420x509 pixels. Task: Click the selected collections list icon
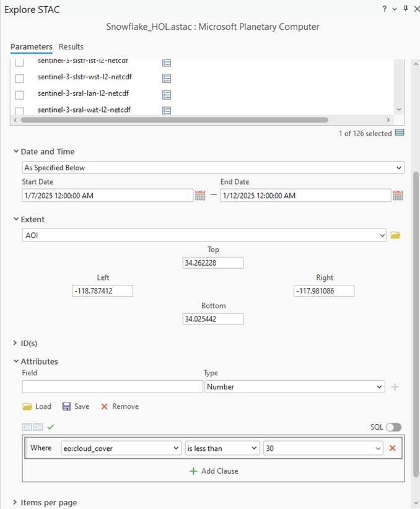(400, 133)
